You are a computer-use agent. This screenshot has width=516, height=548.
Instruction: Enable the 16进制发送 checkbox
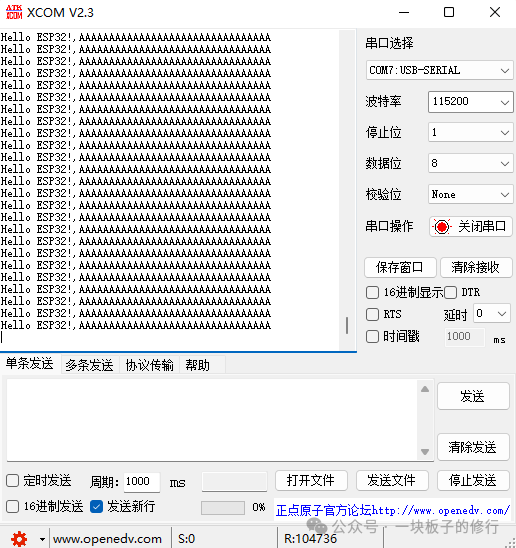pos(12,506)
